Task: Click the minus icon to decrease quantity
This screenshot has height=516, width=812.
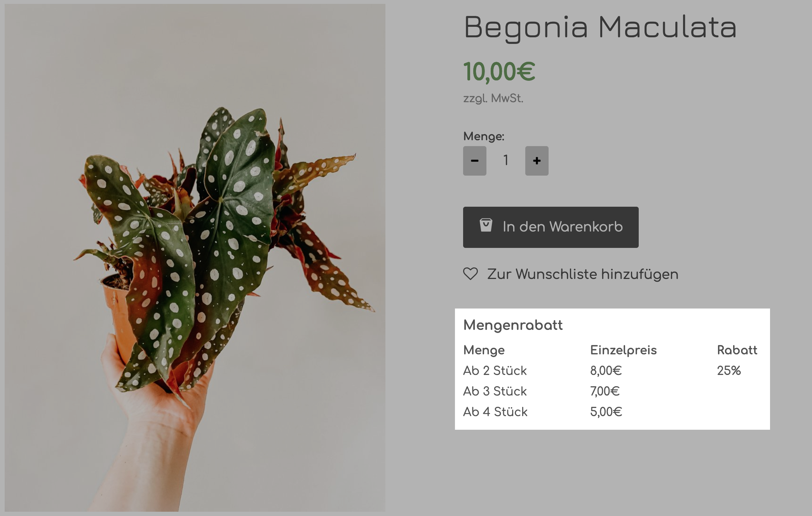Action: [474, 160]
